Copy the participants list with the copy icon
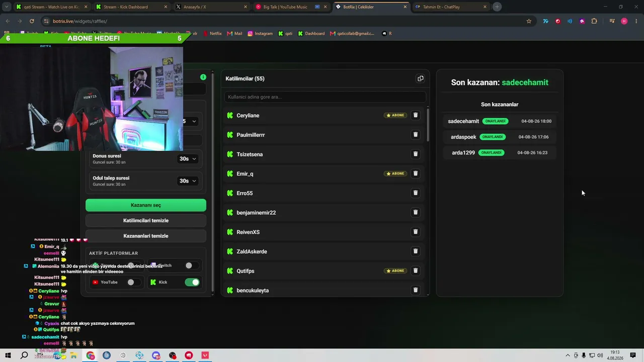Viewport: 644px width, 362px height. pyautogui.click(x=421, y=78)
